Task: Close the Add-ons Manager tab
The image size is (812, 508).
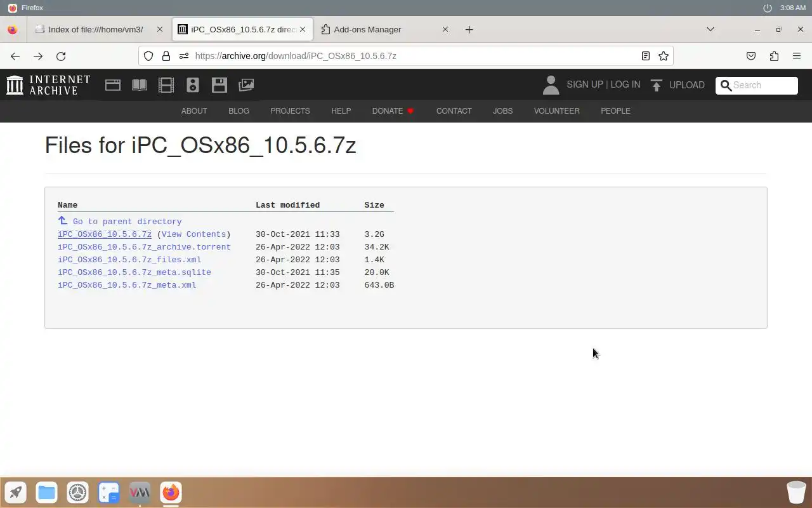Action: 445,29
